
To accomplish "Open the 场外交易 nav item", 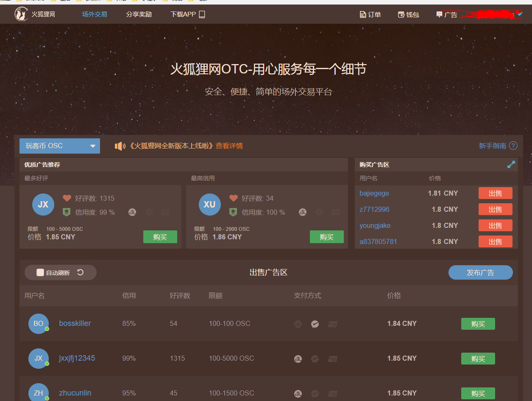I will coord(95,14).
